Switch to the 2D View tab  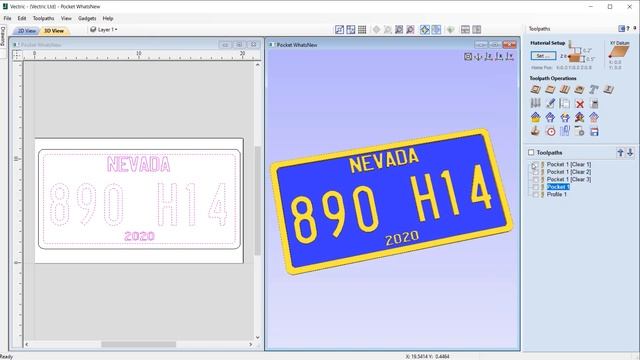(x=26, y=31)
